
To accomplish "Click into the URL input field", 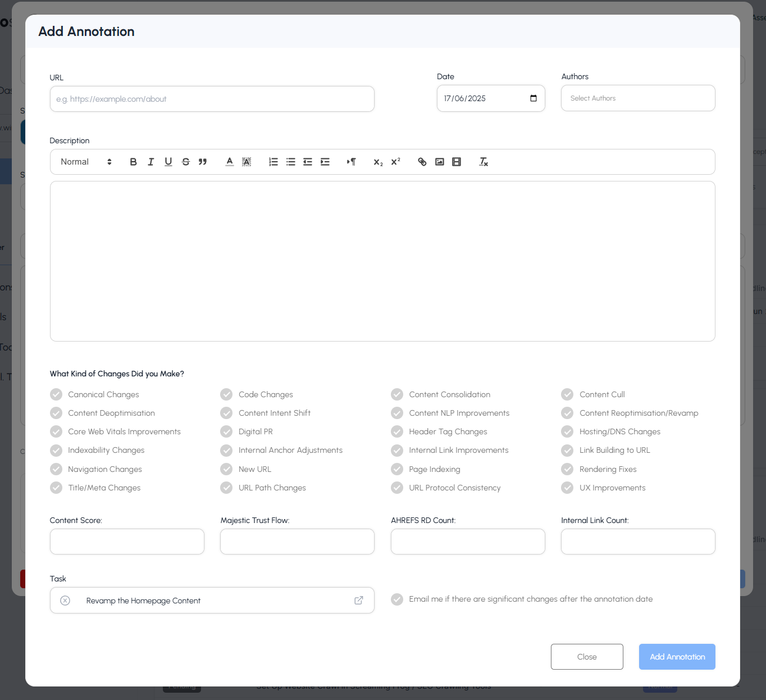I will (212, 99).
